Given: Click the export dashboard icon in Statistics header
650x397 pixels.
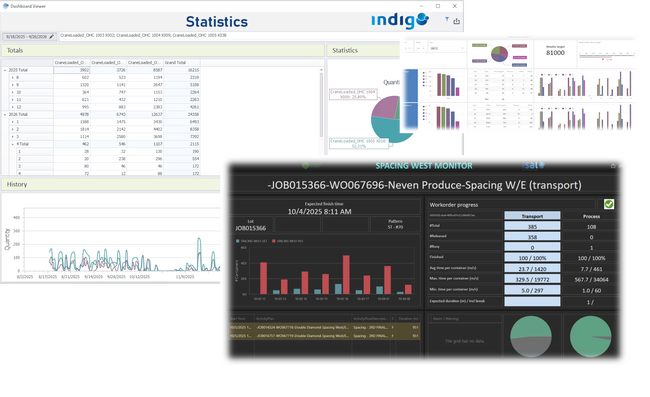Looking at the screenshot, I should (x=456, y=21).
